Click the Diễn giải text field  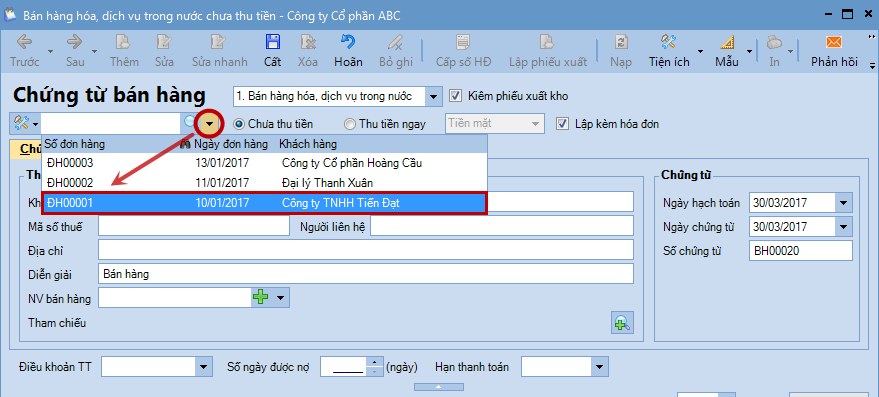tap(366, 274)
